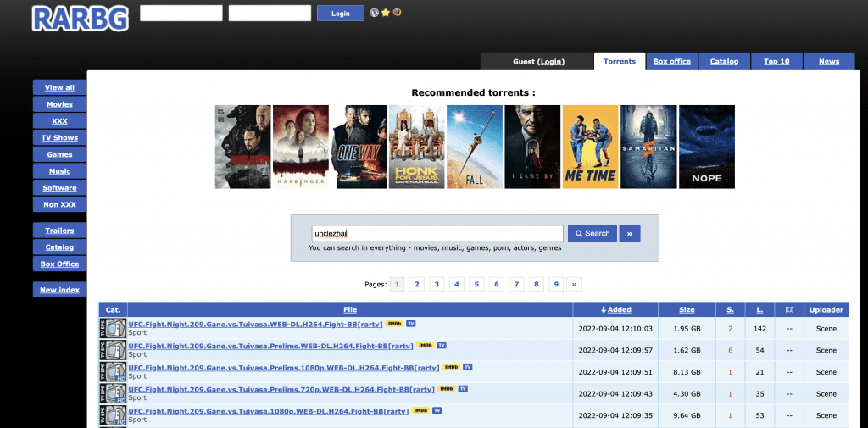This screenshot has height=428, width=868.
Task: Go to results page 5
Action: 476,285
